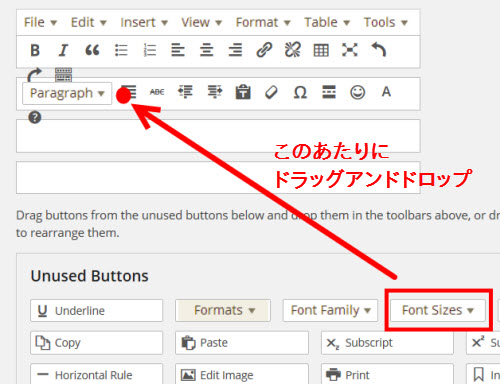Click the align left icon
500x384 pixels.
pos(178,50)
